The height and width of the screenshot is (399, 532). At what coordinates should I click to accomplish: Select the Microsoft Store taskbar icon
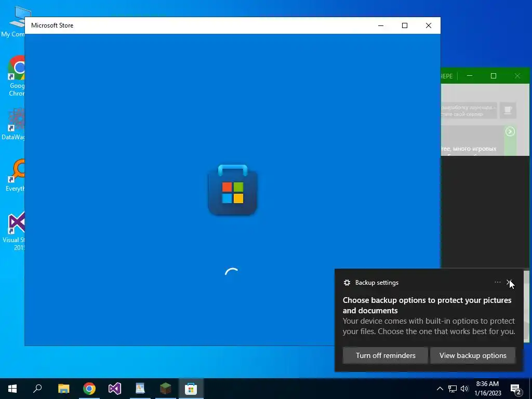(191, 389)
